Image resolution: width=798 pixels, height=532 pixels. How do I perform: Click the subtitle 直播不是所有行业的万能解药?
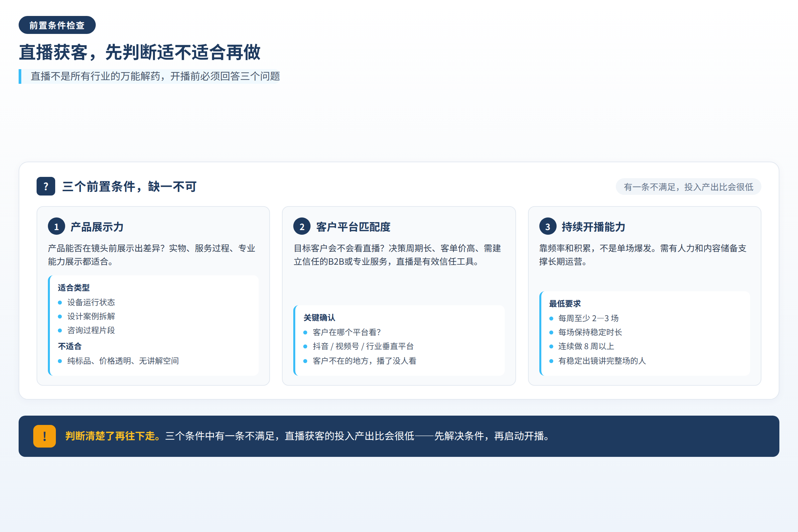point(155,76)
